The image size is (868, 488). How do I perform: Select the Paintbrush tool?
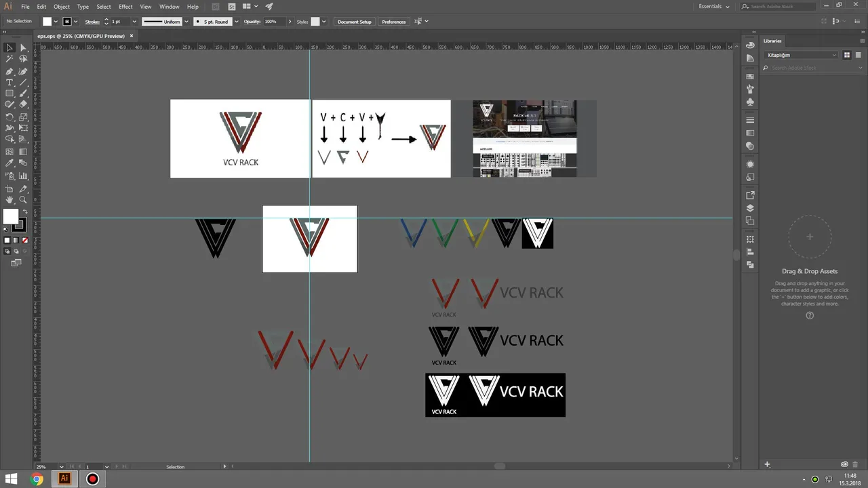(23, 94)
